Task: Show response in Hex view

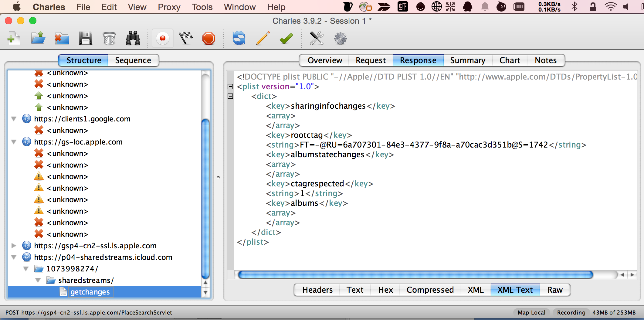Action: pyautogui.click(x=385, y=290)
